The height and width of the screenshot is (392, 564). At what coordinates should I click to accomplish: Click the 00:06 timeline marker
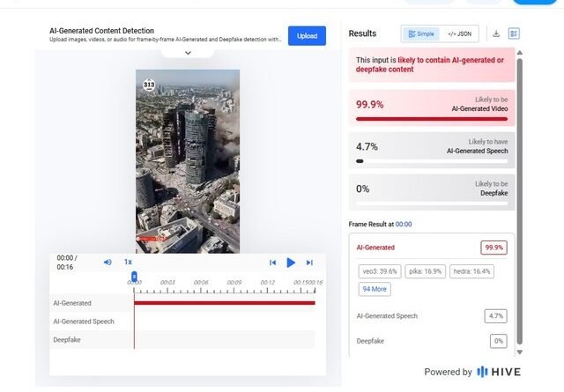pyautogui.click(x=201, y=282)
